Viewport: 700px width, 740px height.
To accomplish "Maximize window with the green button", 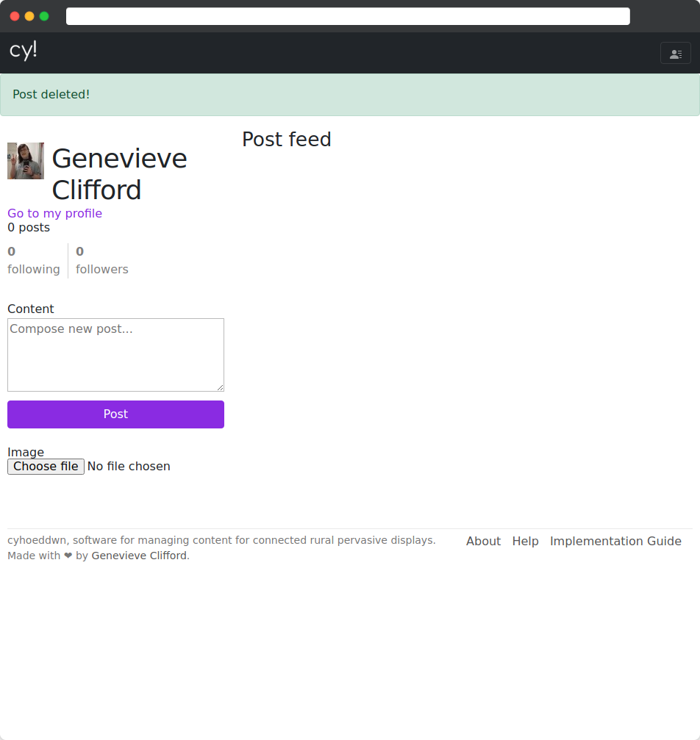I will tap(44, 16).
